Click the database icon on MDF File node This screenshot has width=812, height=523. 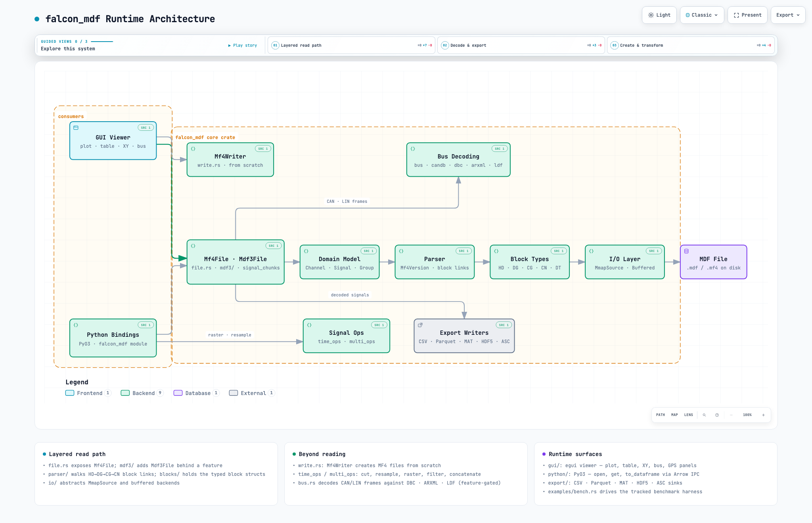click(686, 251)
